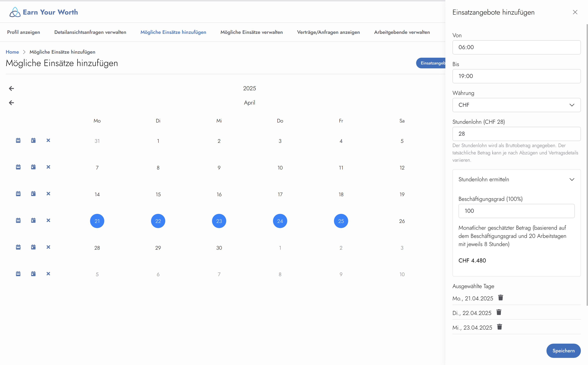Click the week-calendar icon in the row of 31
Screen dimensions: 588x365
[18, 140]
